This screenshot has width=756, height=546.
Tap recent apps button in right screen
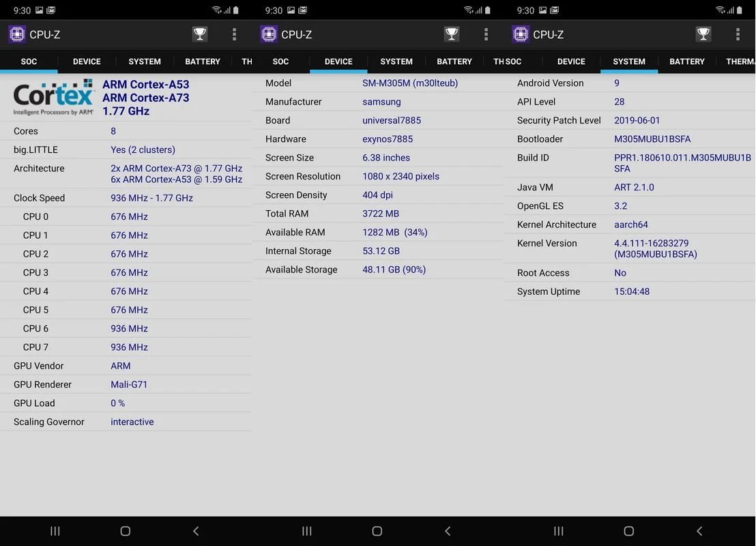[x=558, y=531]
